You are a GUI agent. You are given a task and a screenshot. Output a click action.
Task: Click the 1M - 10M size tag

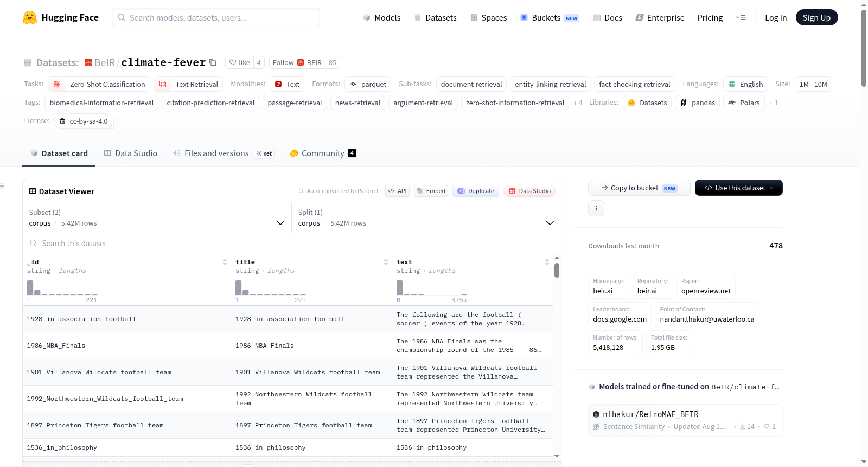[x=813, y=84]
